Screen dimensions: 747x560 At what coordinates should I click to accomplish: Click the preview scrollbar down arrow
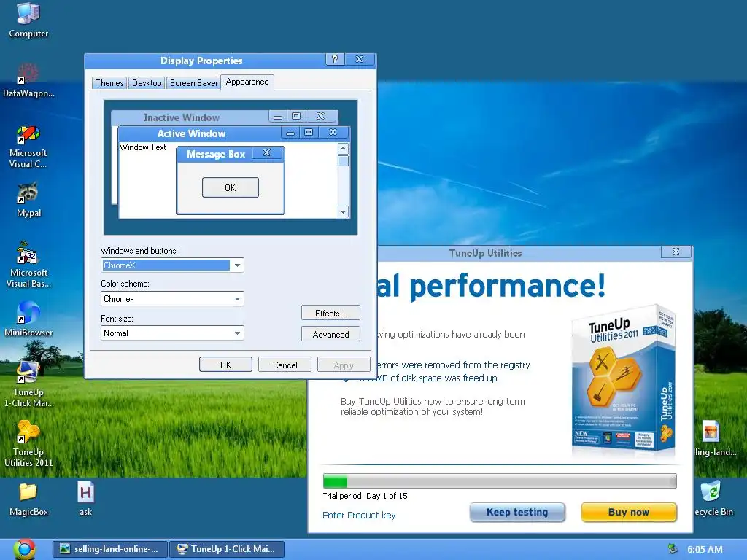343,211
